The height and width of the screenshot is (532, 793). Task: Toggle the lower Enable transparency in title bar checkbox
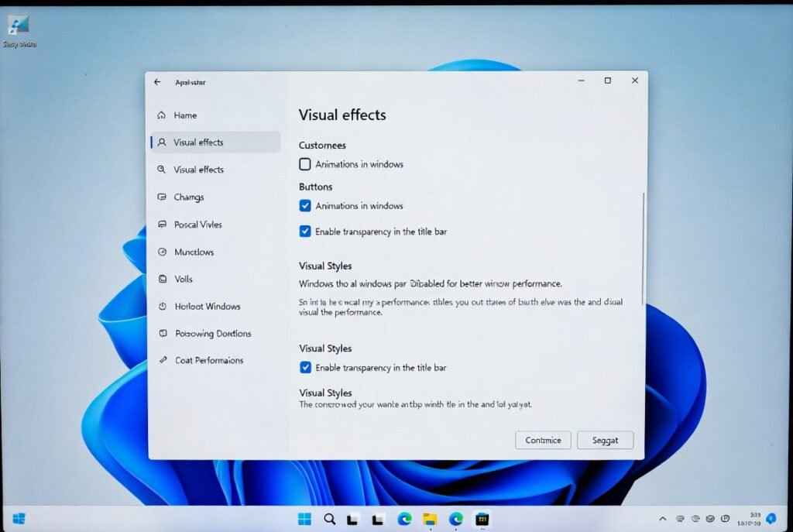305,368
